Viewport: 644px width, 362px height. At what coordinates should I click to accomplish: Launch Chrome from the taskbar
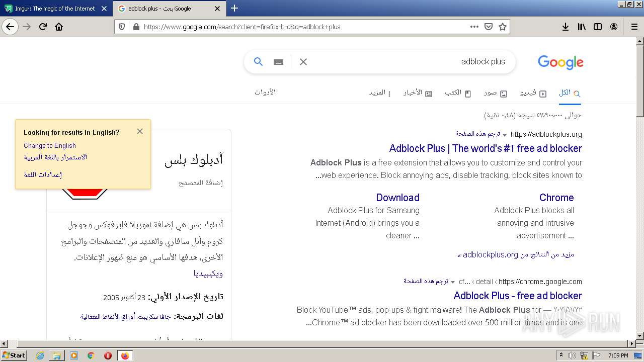[x=91, y=355]
